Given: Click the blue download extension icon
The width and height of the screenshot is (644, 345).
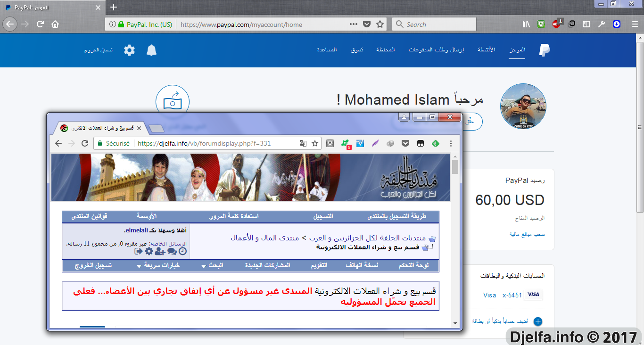Looking at the screenshot, I should [617, 25].
